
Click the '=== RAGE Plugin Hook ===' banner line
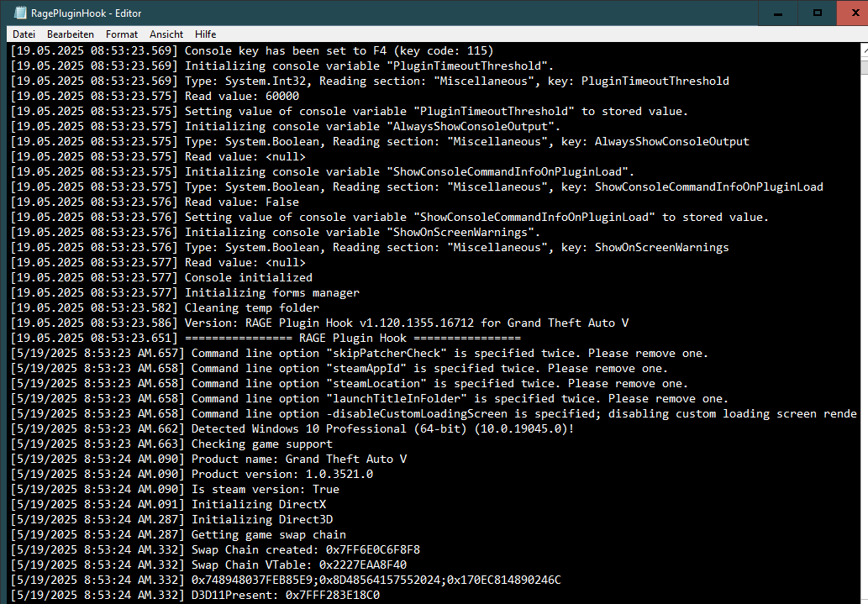(x=266, y=339)
